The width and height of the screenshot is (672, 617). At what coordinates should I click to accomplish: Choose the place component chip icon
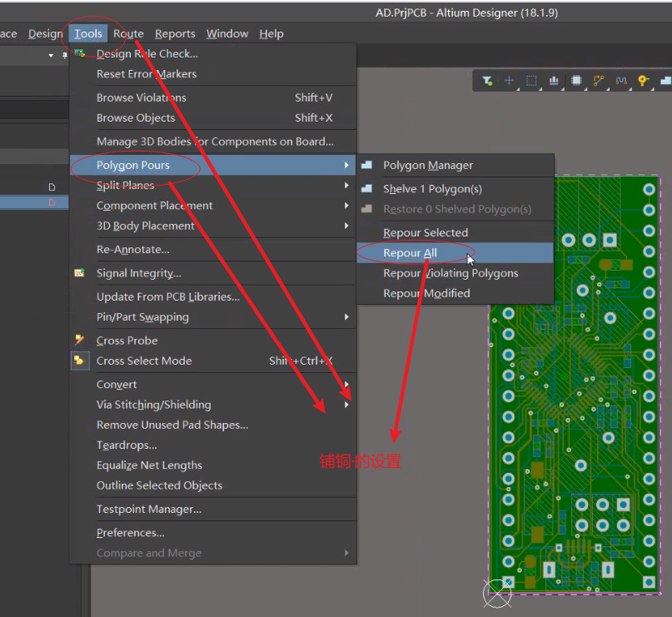pyautogui.click(x=576, y=81)
